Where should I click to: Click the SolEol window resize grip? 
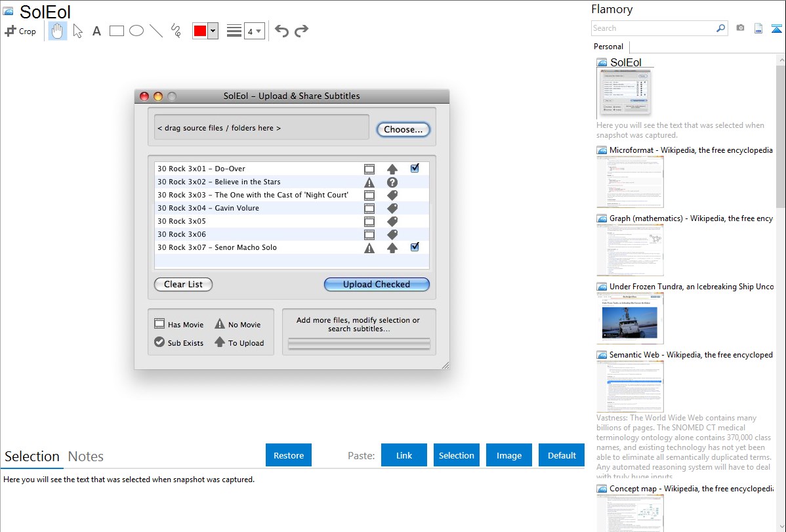[445, 365]
